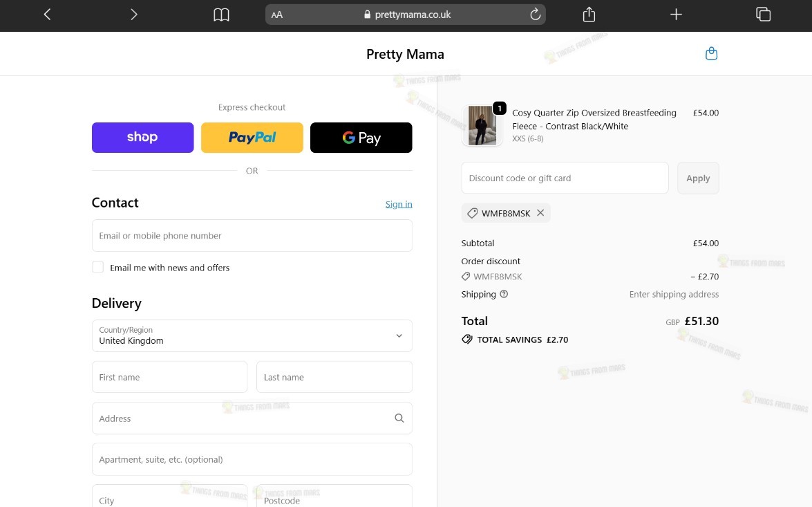812x507 pixels.
Task: Click the Express checkout label
Action: pyautogui.click(x=252, y=107)
